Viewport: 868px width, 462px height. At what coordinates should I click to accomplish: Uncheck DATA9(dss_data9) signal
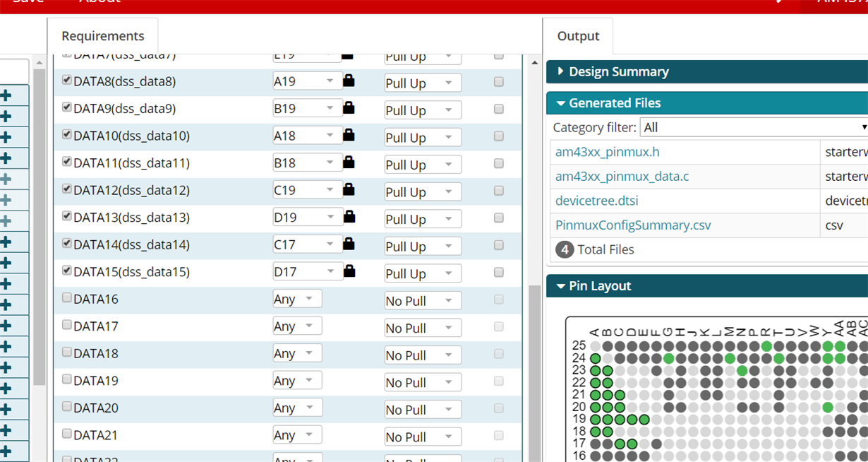click(x=67, y=107)
